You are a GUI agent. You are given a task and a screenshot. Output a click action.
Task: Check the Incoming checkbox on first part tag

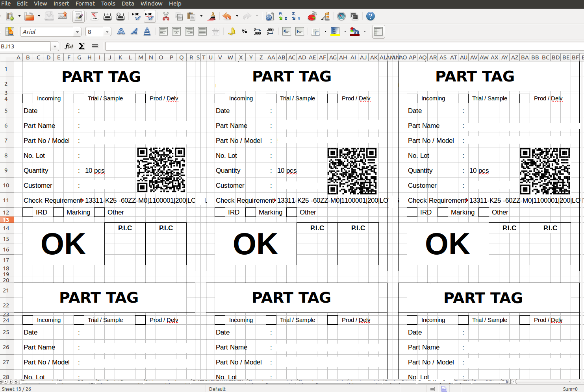click(27, 98)
